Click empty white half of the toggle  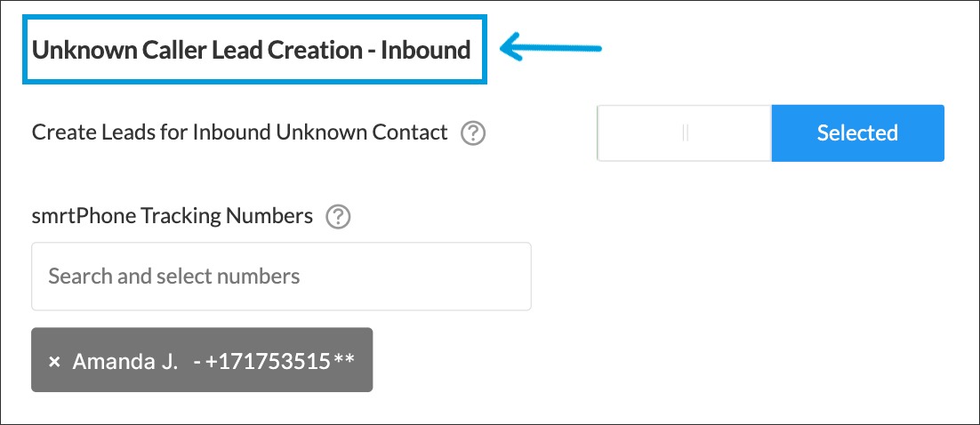[640, 133]
